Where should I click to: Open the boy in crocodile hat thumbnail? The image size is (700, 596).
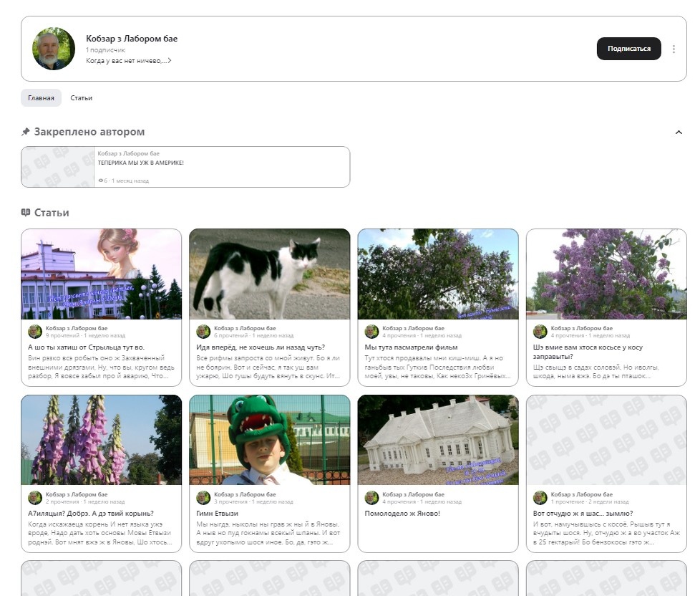point(270,440)
